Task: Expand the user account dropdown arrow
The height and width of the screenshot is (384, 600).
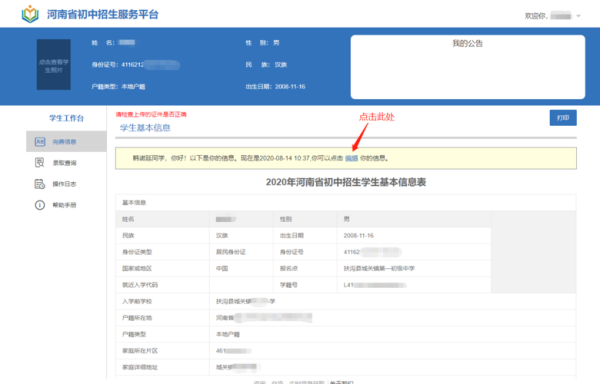Action: tap(579, 16)
